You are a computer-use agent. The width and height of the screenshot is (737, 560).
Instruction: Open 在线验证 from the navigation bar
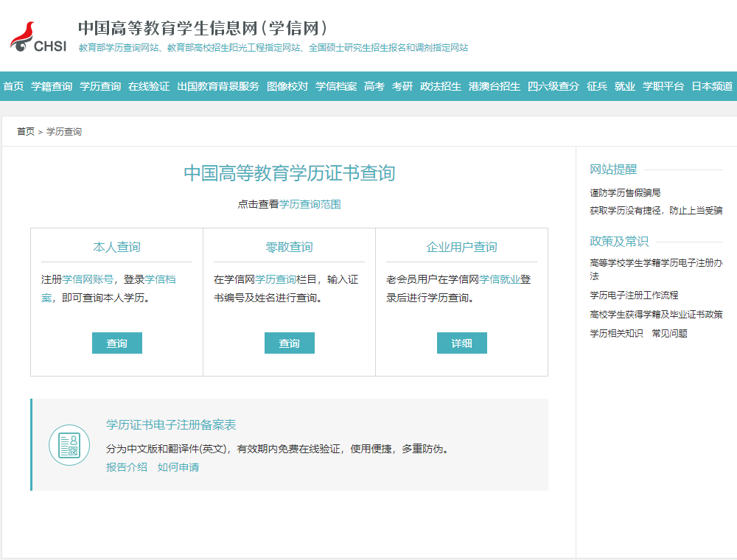149,86
